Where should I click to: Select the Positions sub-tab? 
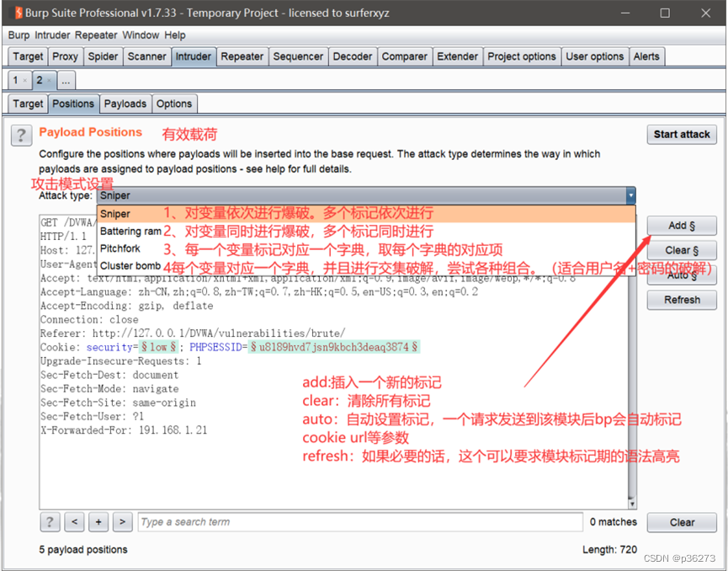(x=73, y=104)
